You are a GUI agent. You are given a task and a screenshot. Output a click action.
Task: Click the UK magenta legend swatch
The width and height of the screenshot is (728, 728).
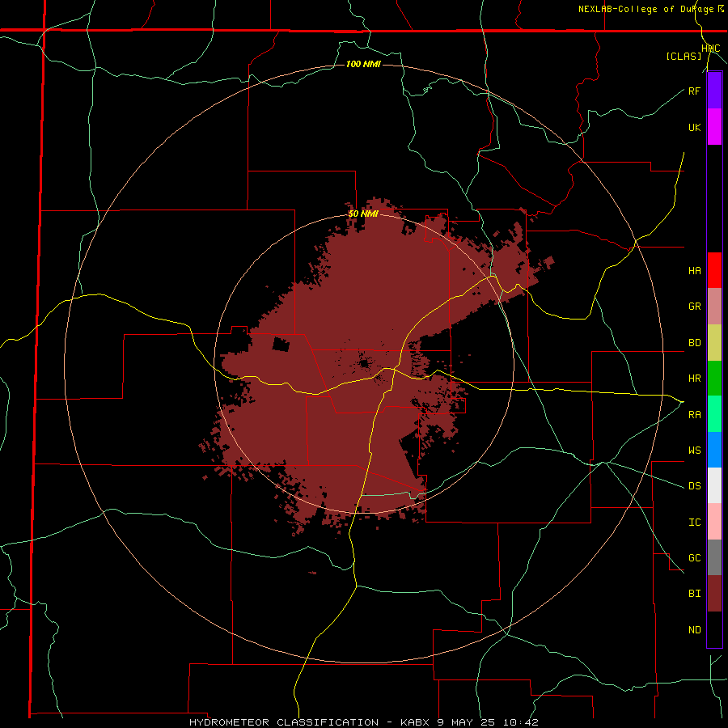tap(714, 127)
